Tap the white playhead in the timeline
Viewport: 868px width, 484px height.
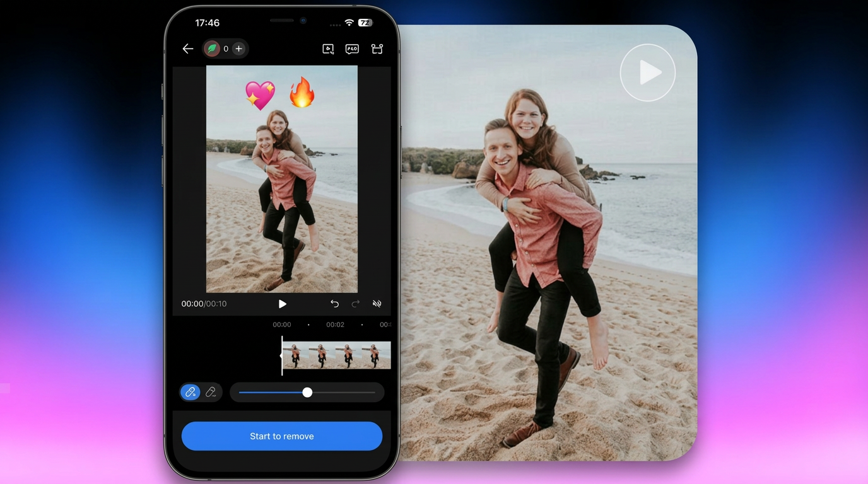coord(281,354)
